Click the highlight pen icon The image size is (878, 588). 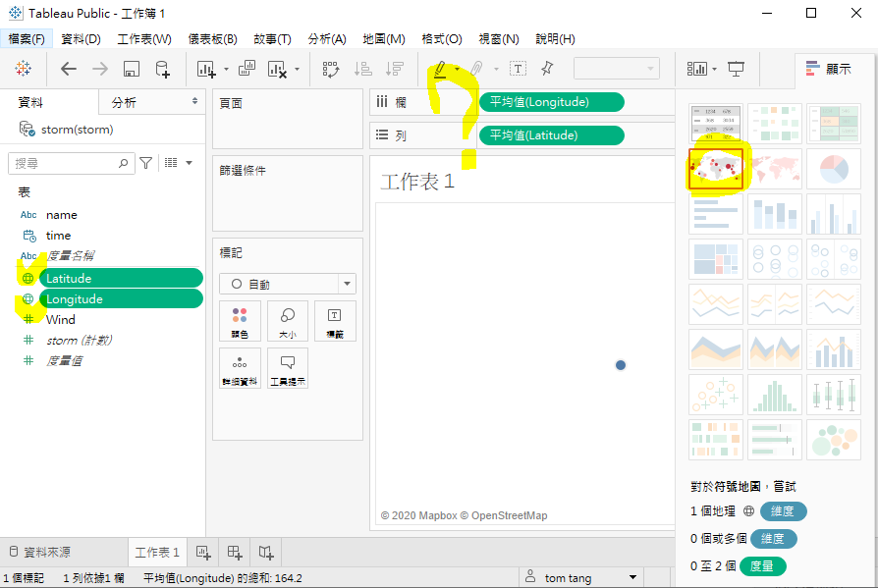point(440,69)
